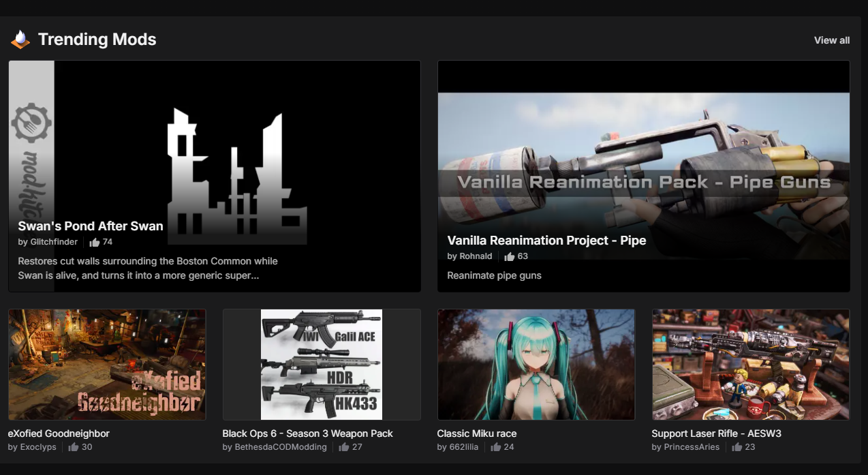Click the endorsement count 24
Screen dimensions: 868x475
click(509, 447)
